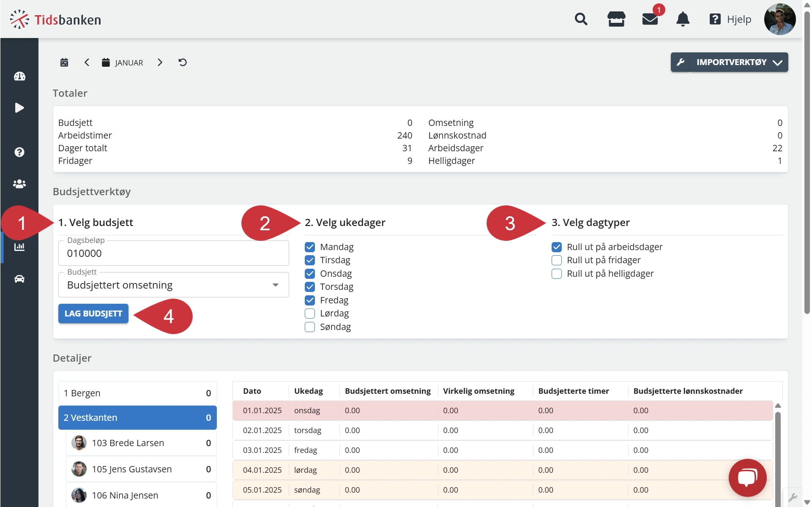Select employee 103 Brede Larsen

[141, 443]
